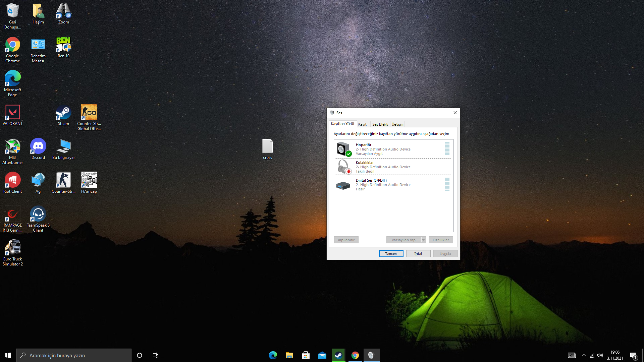This screenshot has width=644, height=362.
Task: Switch to the Ses Efekti tab
Action: [x=380, y=124]
